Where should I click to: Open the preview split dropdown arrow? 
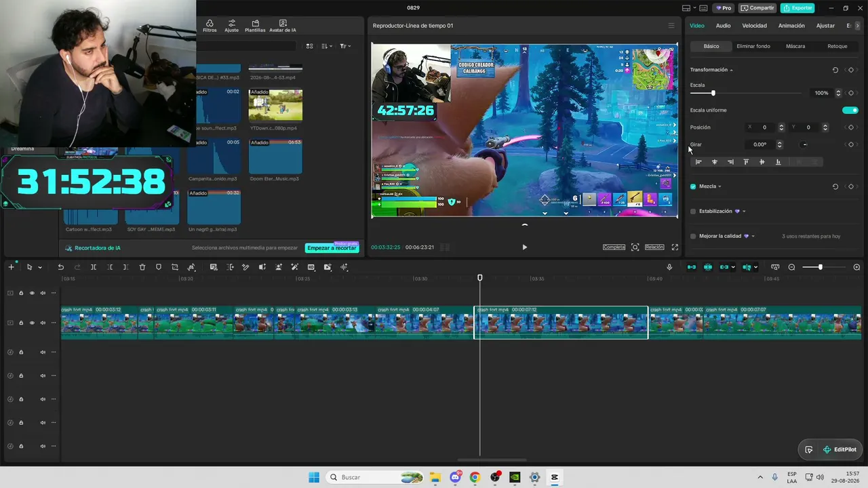(756, 268)
